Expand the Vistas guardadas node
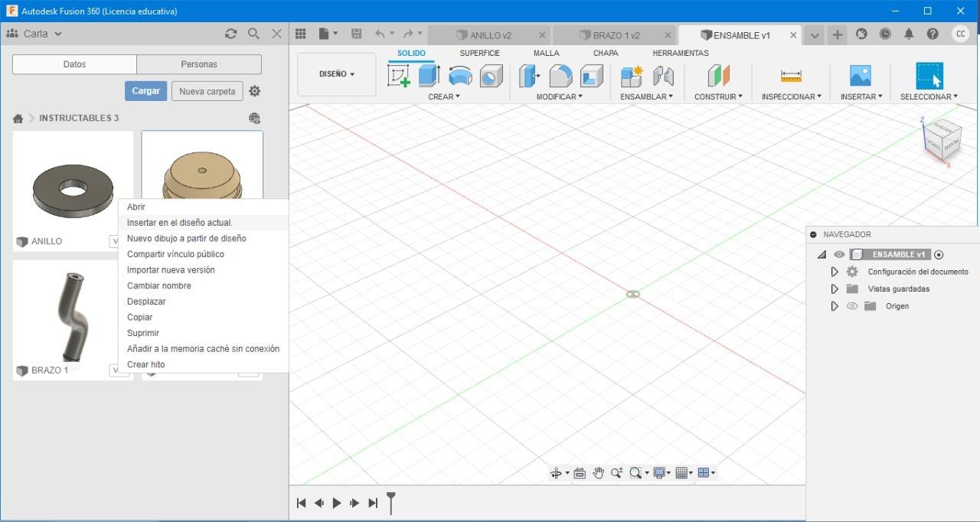Screen dimensions: 980x522 (835, 289)
